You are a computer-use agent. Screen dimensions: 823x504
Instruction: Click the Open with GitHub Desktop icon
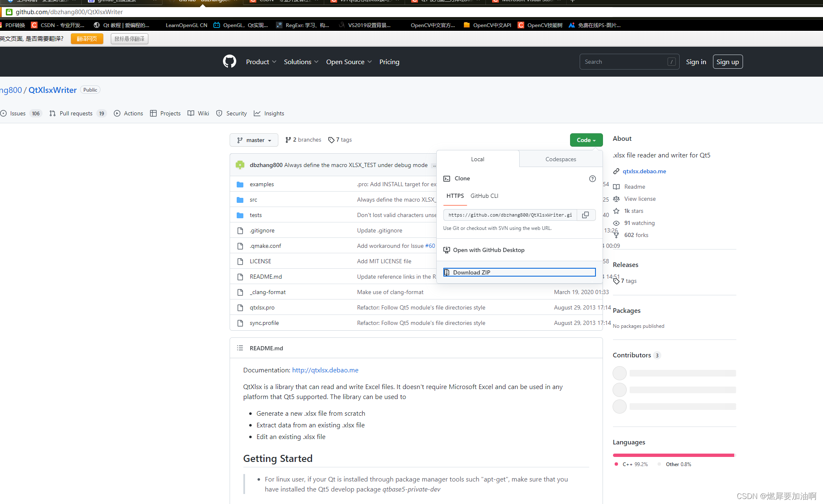[447, 250]
